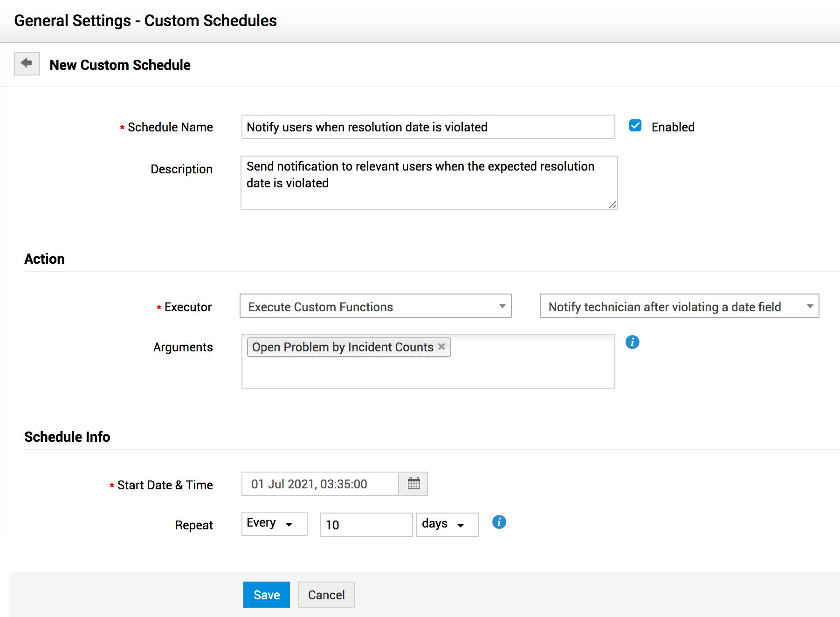Open the Execute Custom Functions dropdown
This screenshot has width=840, height=617.
pos(375,306)
